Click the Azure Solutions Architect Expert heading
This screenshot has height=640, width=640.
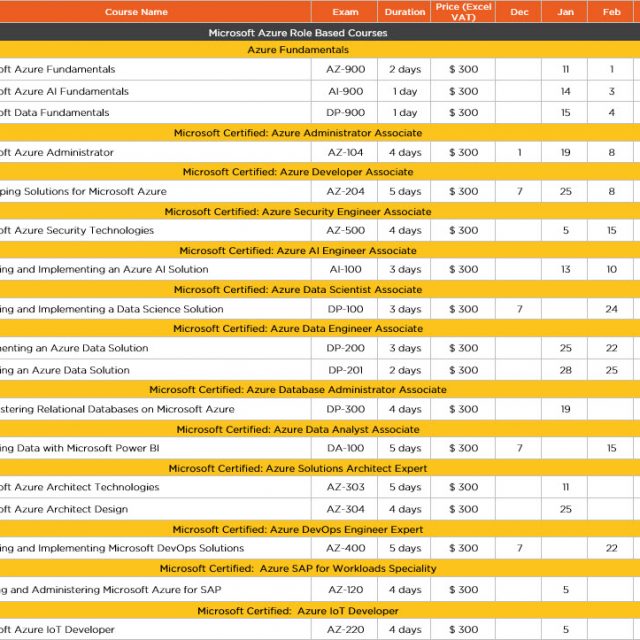click(x=297, y=468)
